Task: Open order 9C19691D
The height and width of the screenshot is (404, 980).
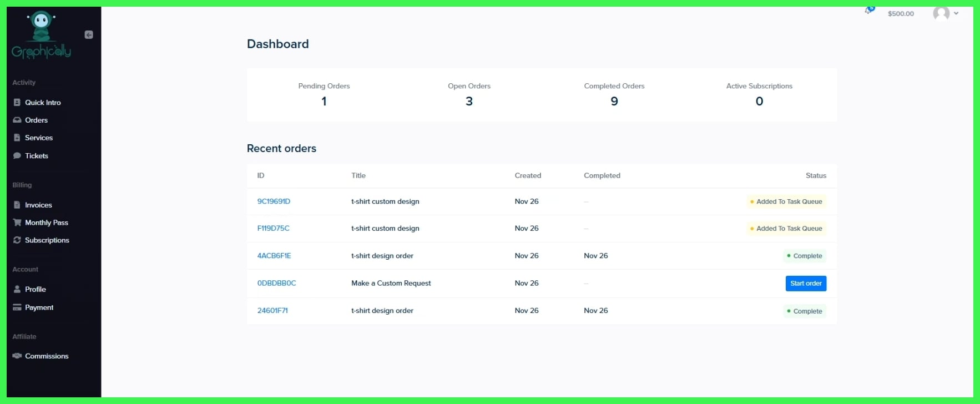Action: tap(274, 201)
